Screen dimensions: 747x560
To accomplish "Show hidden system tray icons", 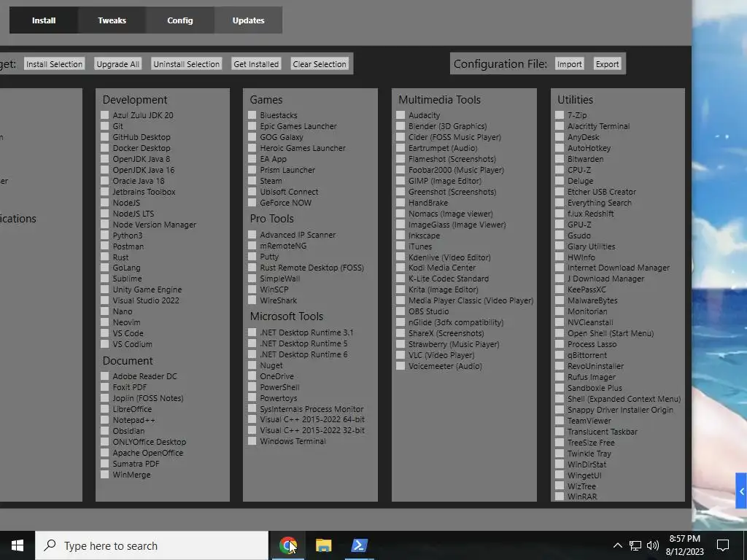I will (617, 545).
